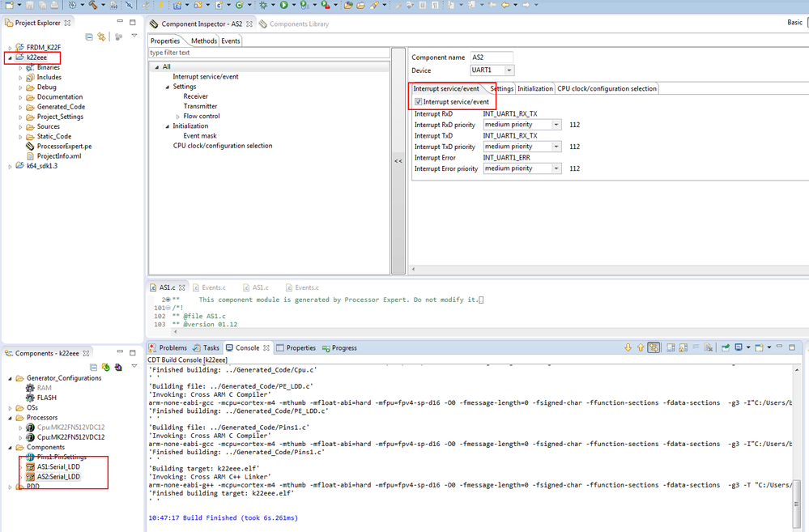Select AS2:Serial_LDD component
Viewport: 809px width, 532px height.
[58, 476]
